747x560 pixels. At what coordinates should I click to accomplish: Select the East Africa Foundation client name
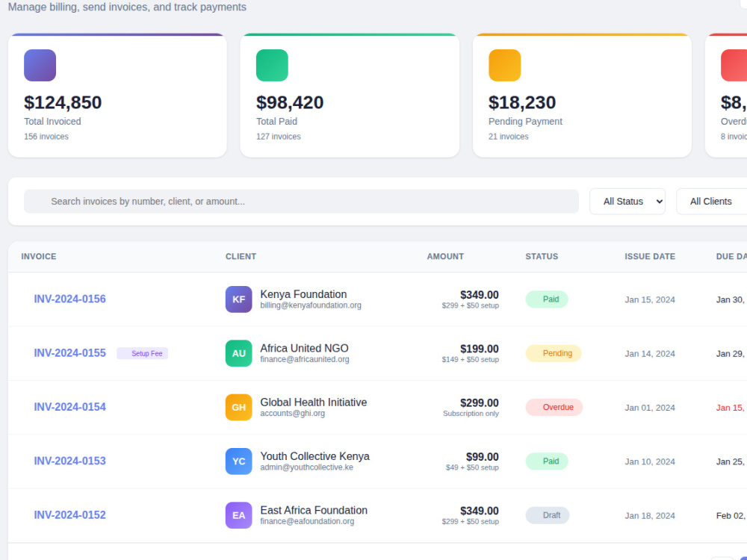pos(314,511)
